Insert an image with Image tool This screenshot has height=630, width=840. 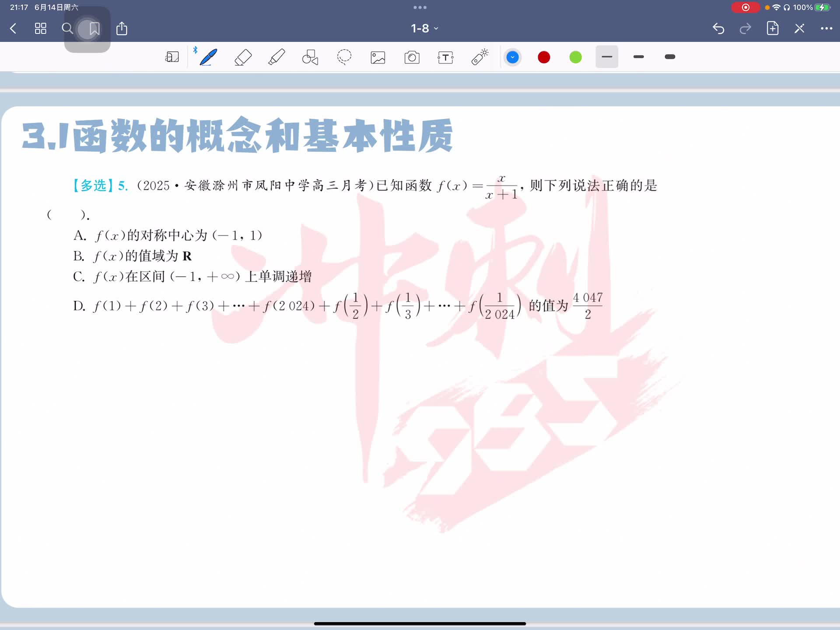(378, 57)
